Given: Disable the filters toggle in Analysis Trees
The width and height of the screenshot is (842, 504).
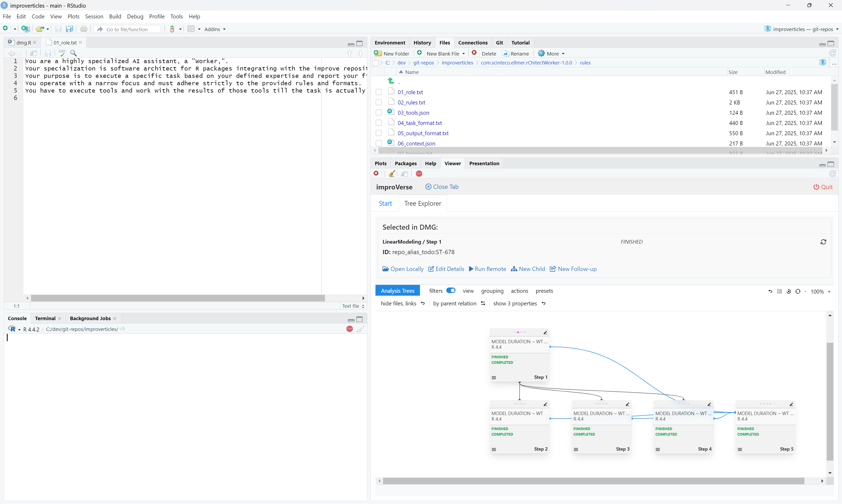Looking at the screenshot, I should [451, 290].
